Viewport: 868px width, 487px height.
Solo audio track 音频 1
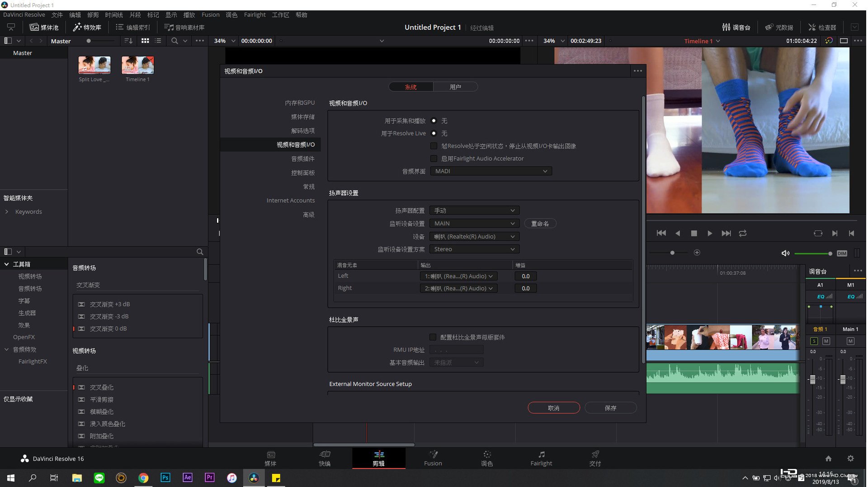814,341
